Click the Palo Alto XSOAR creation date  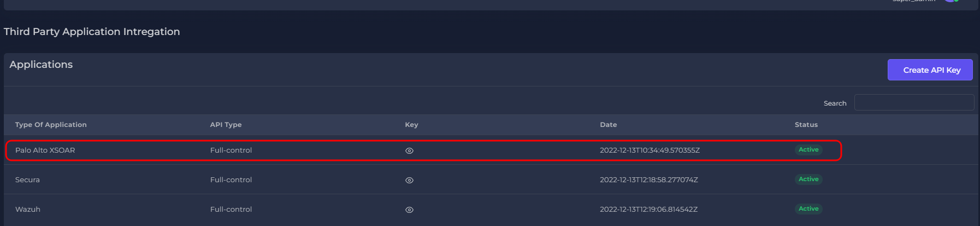point(649,150)
